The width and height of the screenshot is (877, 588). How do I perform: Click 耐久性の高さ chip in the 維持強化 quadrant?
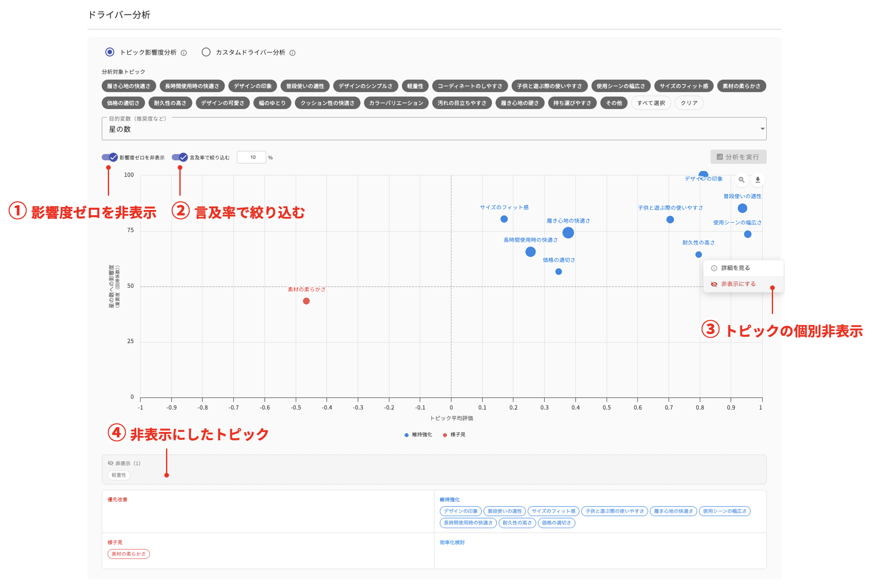tap(517, 523)
